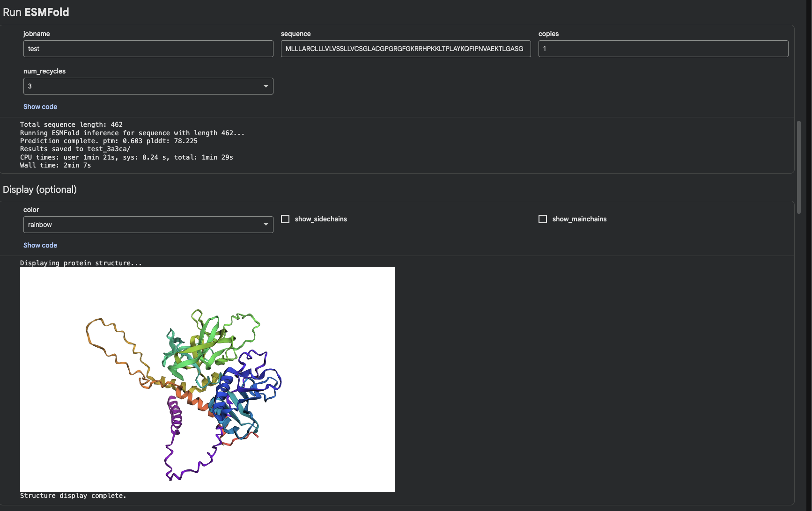Focus the copies input box

click(663, 49)
